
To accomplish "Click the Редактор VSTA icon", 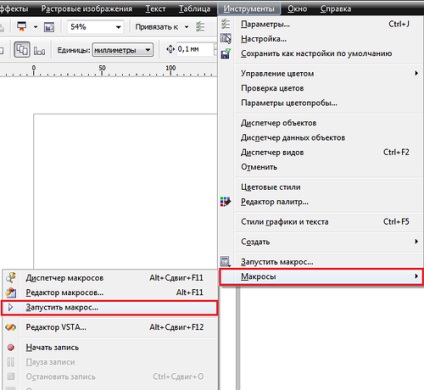I will pyautogui.click(x=11, y=327).
